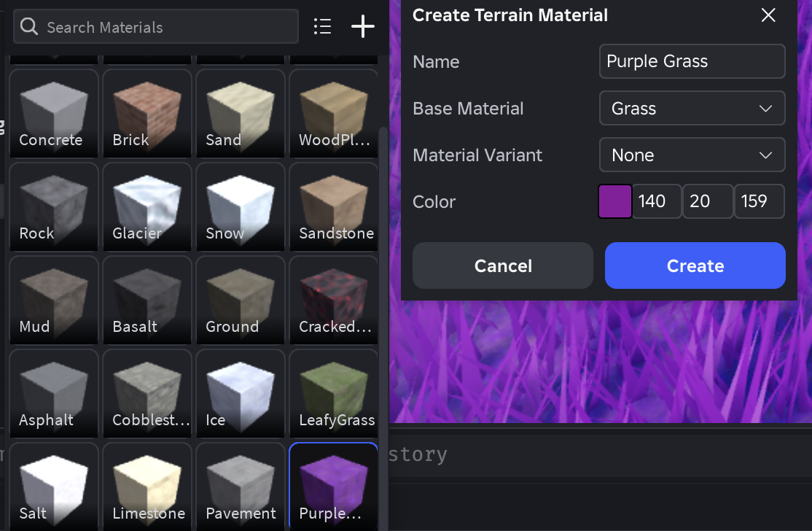This screenshot has height=531, width=812.
Task: Pick the Sandstone material tile
Action: pos(334,206)
